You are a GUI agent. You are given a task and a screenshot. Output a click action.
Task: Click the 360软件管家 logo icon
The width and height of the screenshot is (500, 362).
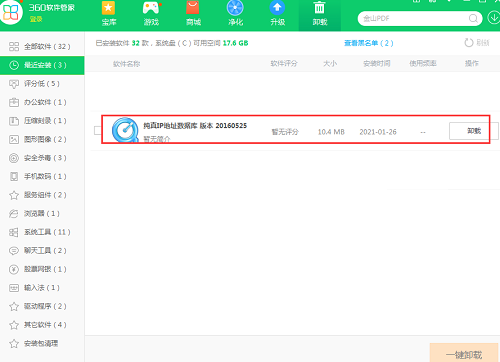[11, 12]
